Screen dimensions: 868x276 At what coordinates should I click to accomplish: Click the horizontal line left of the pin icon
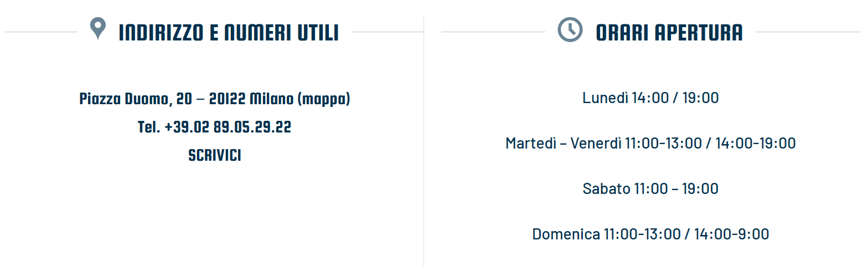click(x=42, y=32)
